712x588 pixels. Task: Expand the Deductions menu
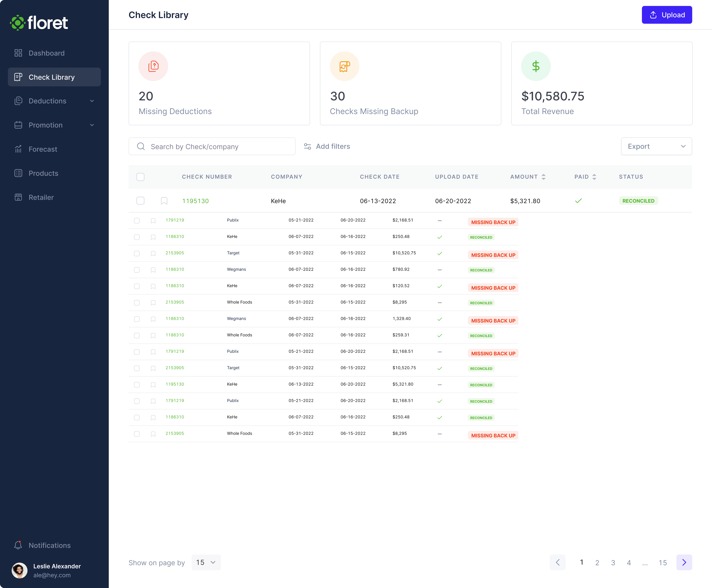[92, 101]
